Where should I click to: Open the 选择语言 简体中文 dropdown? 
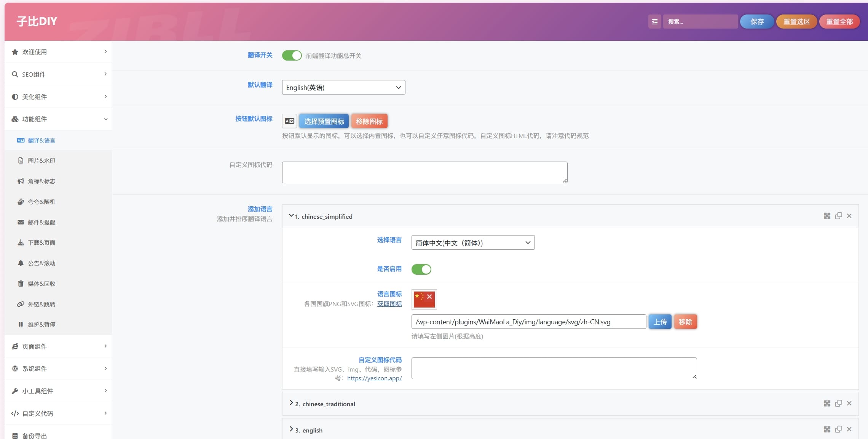pyautogui.click(x=473, y=243)
